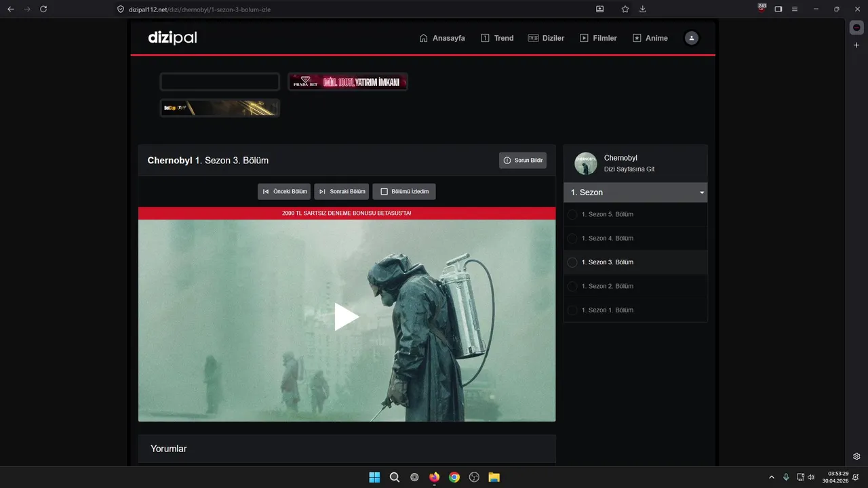Image resolution: width=868 pixels, height=488 pixels.
Task: Click the Yorumlar section heading
Action: coord(169,449)
